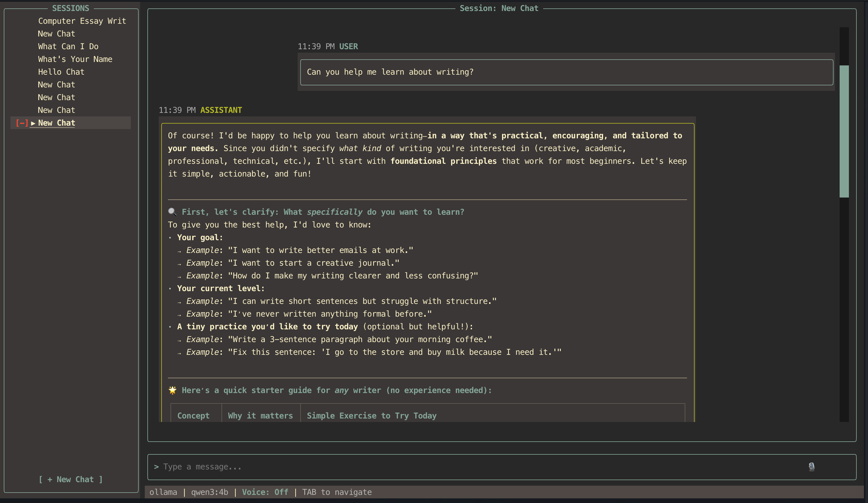The width and height of the screenshot is (868, 503).
Task: Click inside the Type a message input field
Action: (x=310, y=467)
